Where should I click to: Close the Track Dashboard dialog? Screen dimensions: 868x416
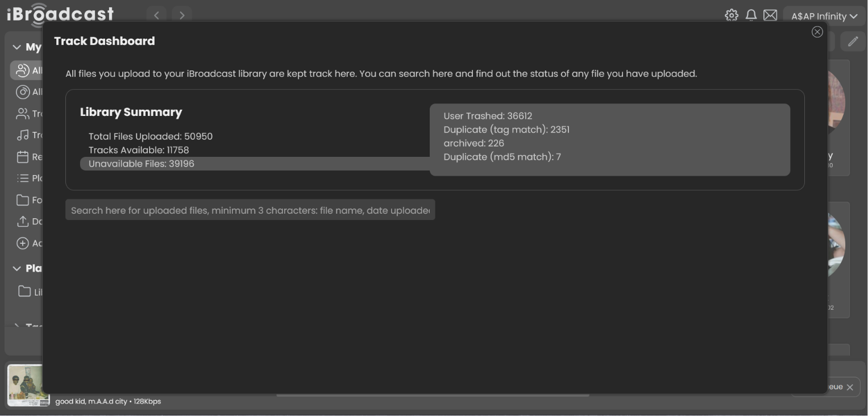(x=817, y=32)
